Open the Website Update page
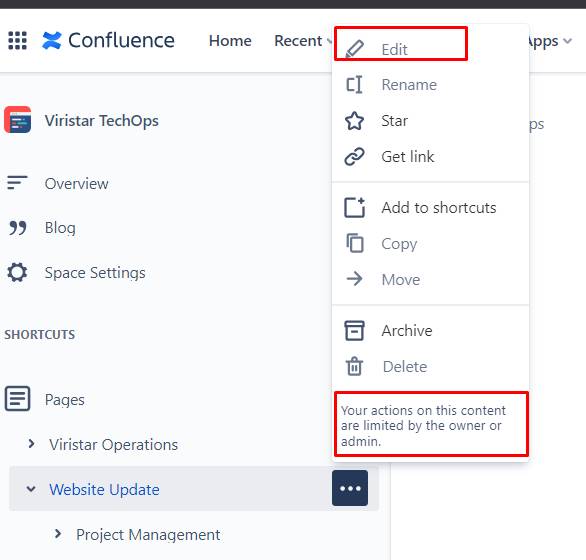Viewport: 586px width, 560px height. pos(104,489)
